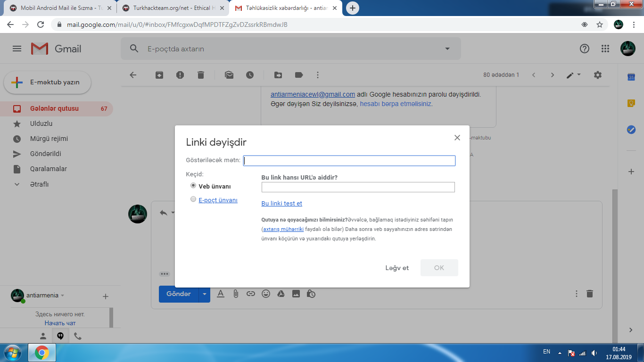Click the Gmail logo
The image size is (644, 362).
[56, 49]
